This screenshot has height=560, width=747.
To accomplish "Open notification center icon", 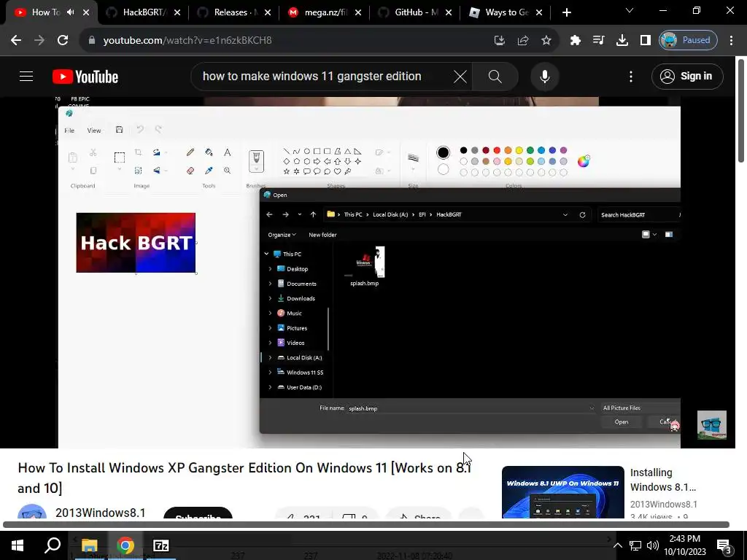I will click(724, 545).
